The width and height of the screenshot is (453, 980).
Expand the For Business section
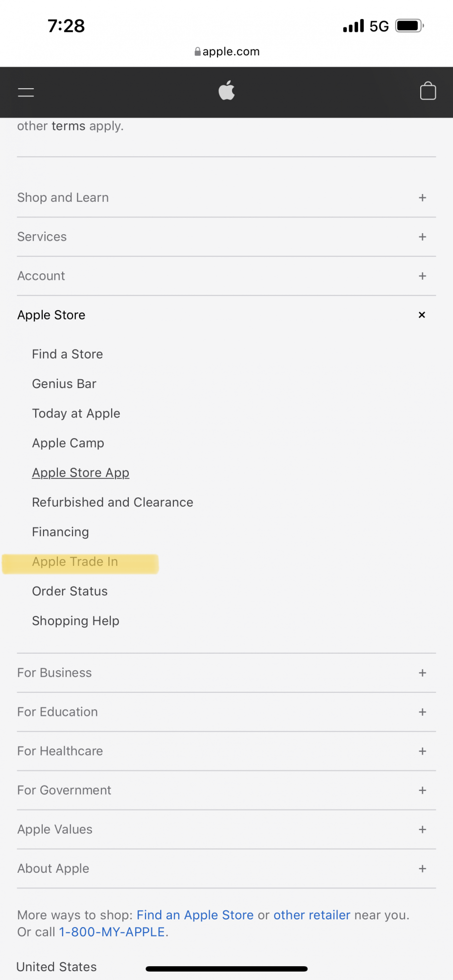pyautogui.click(x=422, y=673)
